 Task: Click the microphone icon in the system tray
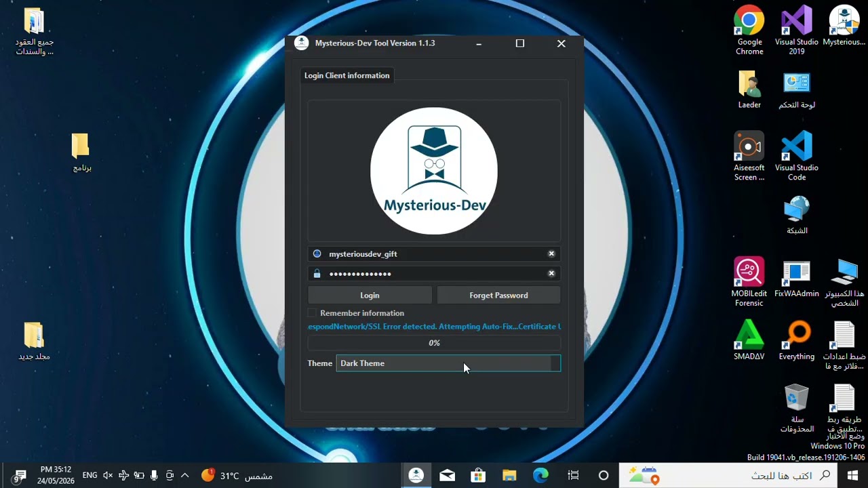[155, 476]
